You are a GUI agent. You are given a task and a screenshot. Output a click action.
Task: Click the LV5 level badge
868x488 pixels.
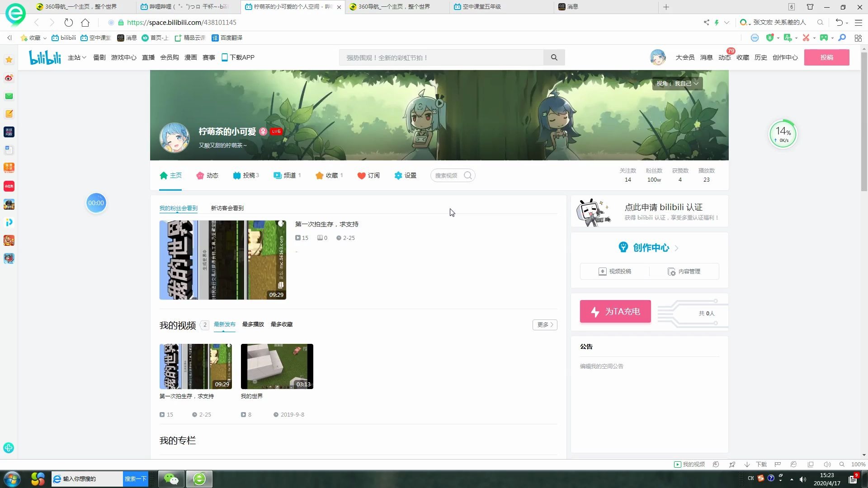click(x=276, y=131)
